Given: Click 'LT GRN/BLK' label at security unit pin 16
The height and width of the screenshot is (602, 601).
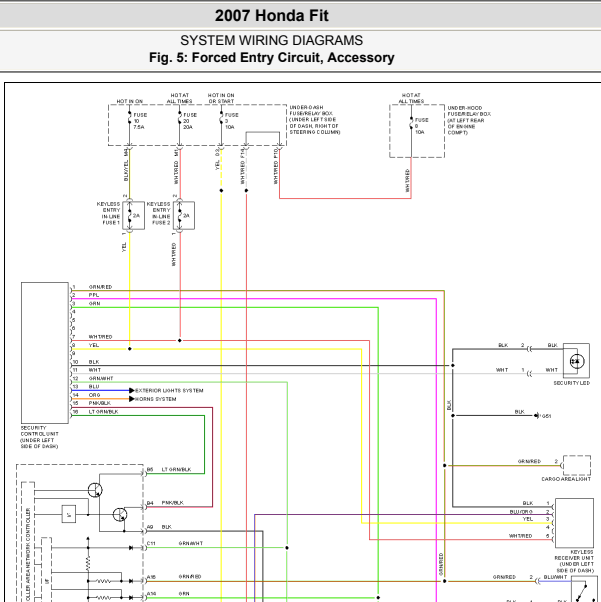Looking at the screenshot, I should [103, 412].
